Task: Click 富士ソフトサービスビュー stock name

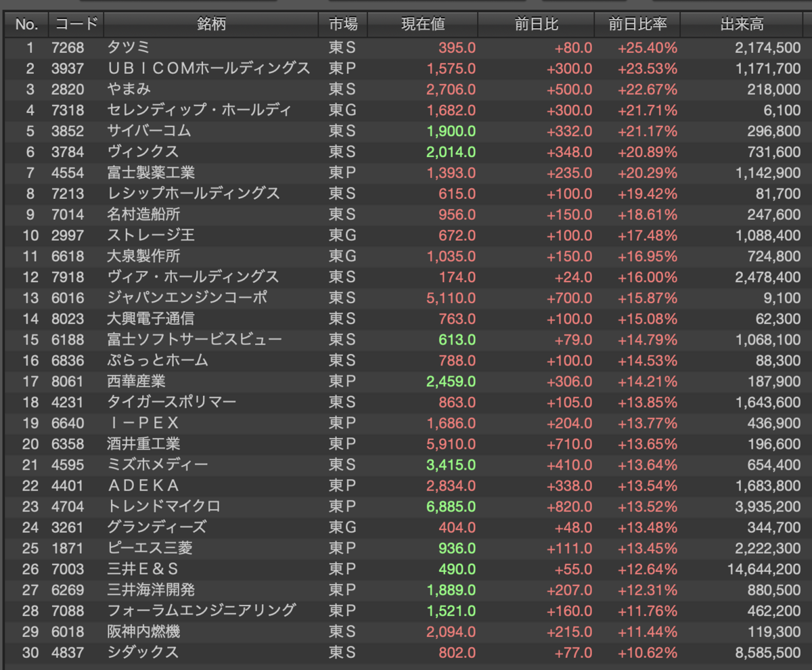Action: click(x=194, y=340)
